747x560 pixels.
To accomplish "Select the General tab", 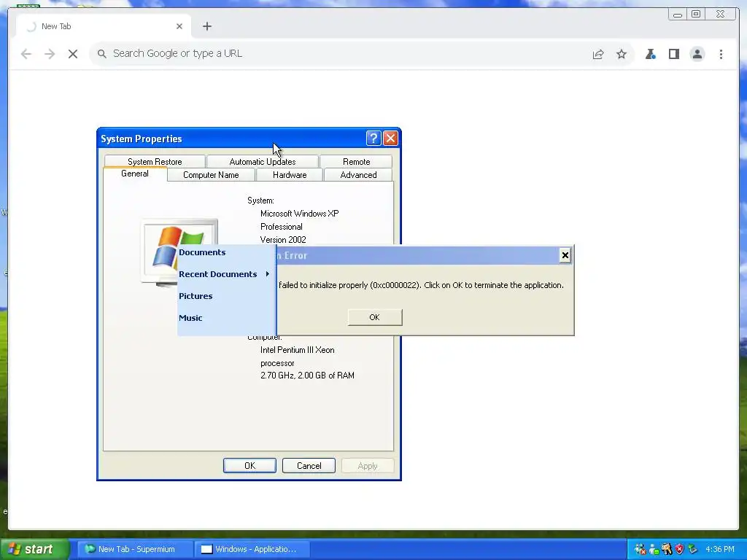I will 135,174.
